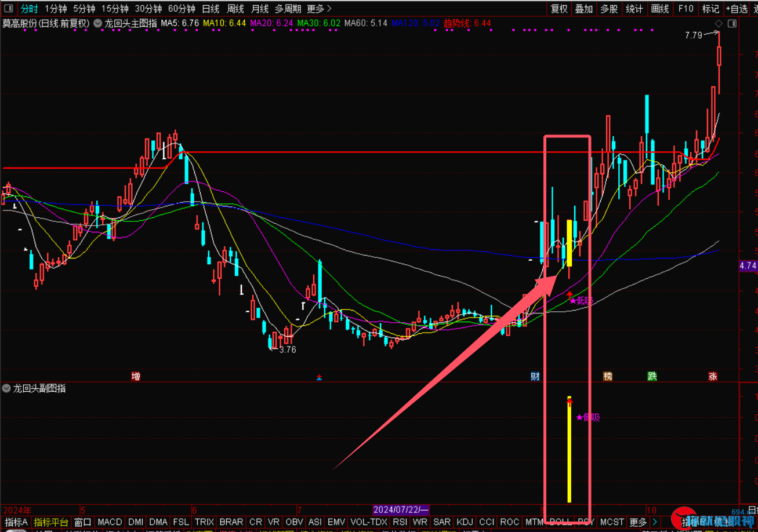This screenshot has width=758, height=532.
Task: Click the 4.74 price tag on right axis
Action: (748, 265)
